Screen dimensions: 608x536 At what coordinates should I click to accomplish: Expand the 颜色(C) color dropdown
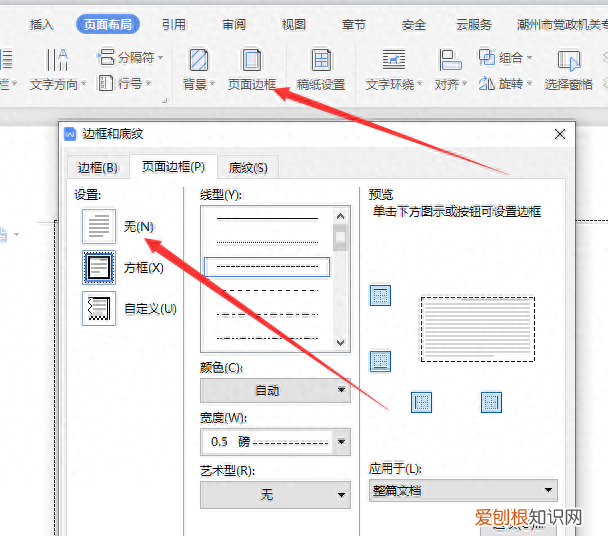(275, 391)
